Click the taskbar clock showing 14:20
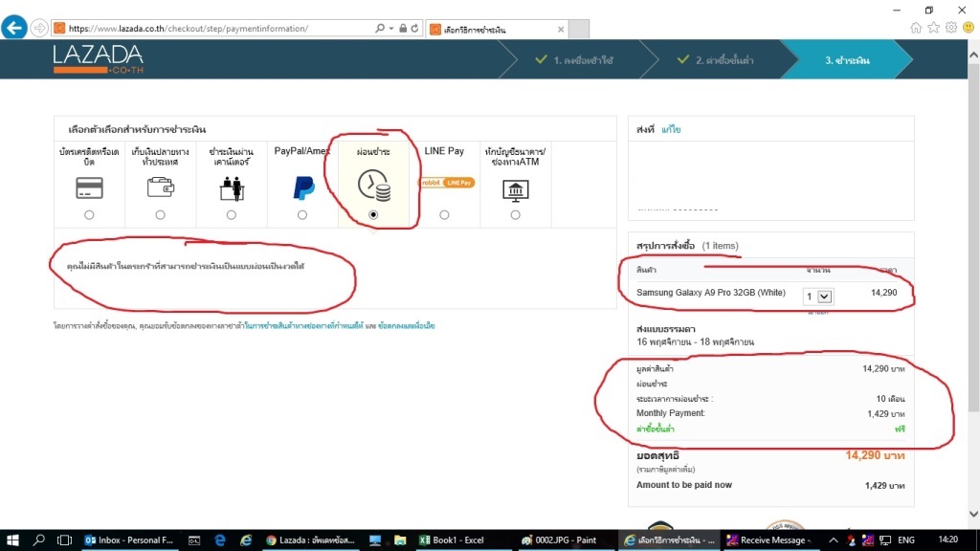The width and height of the screenshot is (980, 551). 947,540
